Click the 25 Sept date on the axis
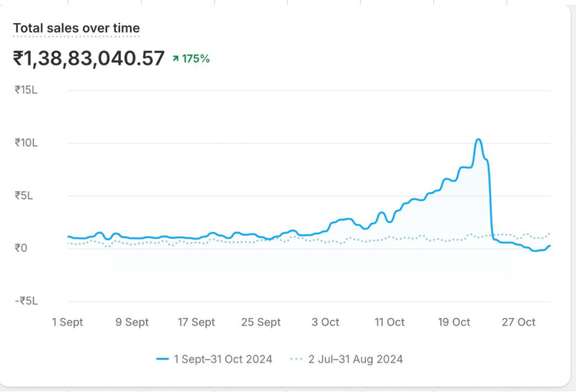 260,322
